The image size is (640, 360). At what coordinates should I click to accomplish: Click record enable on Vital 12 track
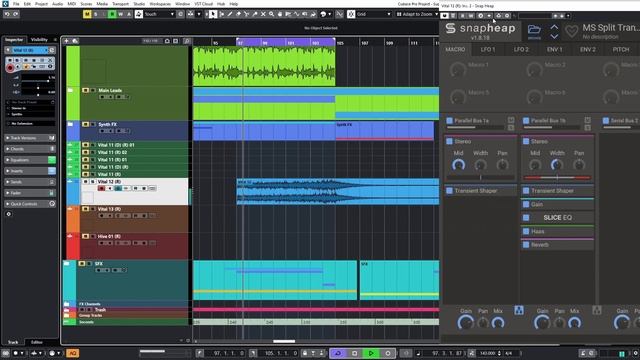pos(101,188)
